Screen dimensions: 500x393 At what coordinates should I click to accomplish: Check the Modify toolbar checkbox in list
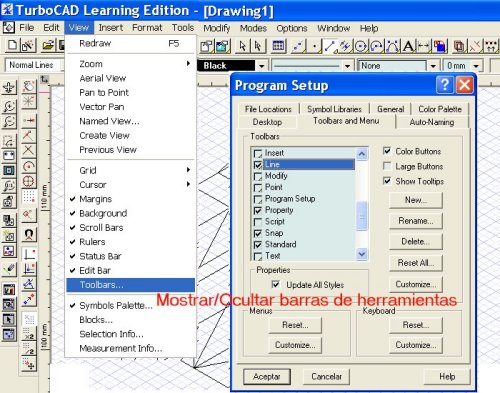click(x=258, y=176)
